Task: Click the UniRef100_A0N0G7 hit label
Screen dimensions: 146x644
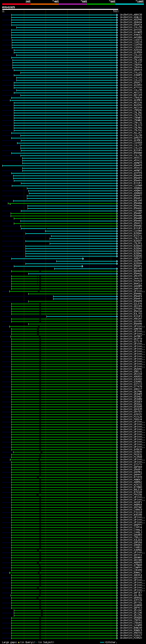Action: click(x=131, y=35)
